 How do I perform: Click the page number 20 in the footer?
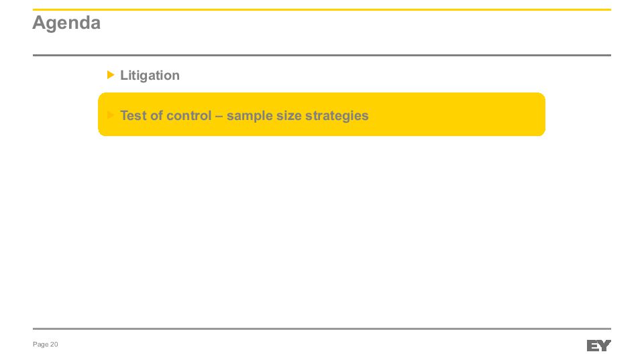point(54,345)
